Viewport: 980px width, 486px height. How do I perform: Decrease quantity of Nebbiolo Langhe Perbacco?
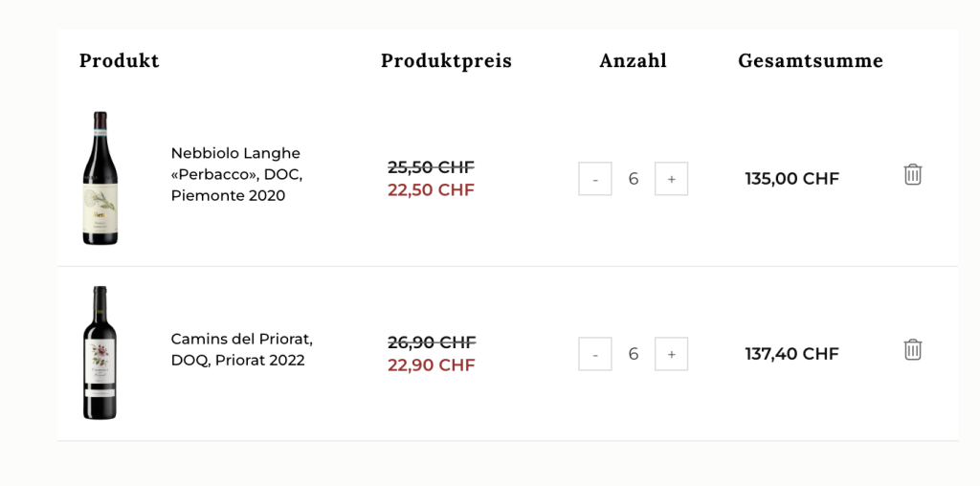pos(595,179)
